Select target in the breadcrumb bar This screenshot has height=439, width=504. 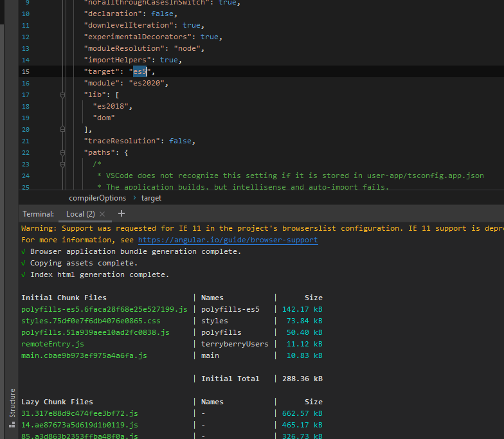[x=151, y=198]
